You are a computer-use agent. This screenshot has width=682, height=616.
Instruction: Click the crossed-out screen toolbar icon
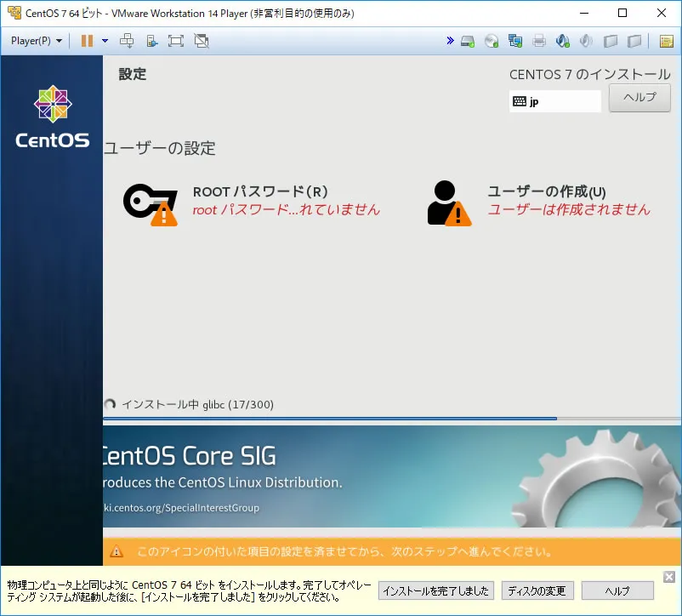202,41
